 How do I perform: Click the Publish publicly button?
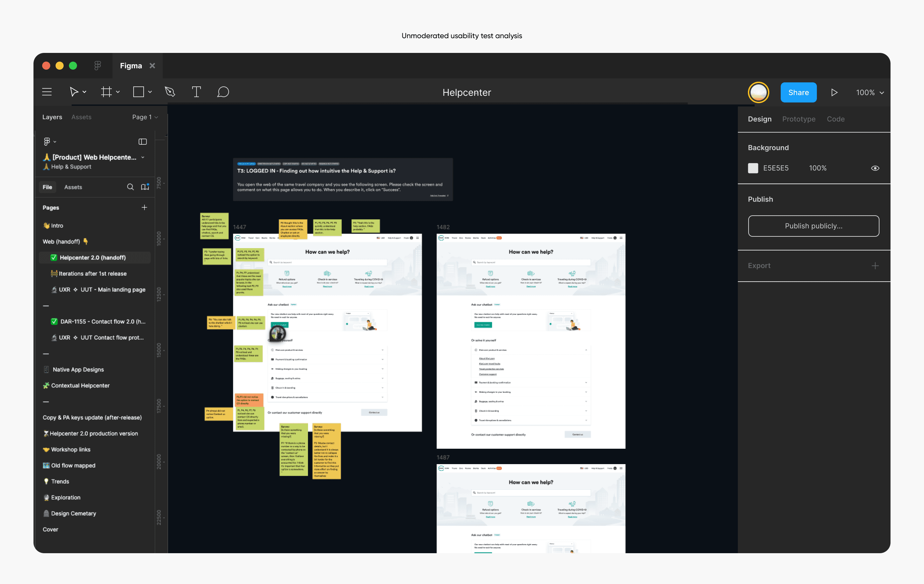[x=813, y=226]
